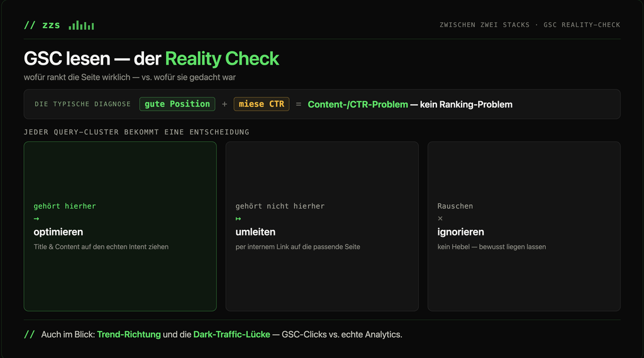This screenshot has width=644, height=358.
Task: Click the × icon above 'ignorieren'
Action: (440, 219)
